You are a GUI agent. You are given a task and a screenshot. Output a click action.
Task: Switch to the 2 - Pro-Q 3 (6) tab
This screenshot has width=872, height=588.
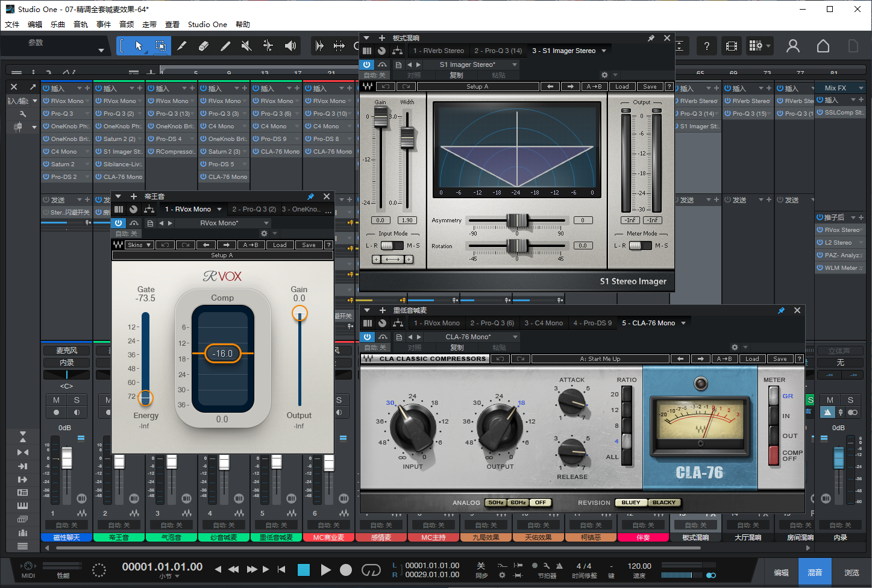(x=492, y=323)
